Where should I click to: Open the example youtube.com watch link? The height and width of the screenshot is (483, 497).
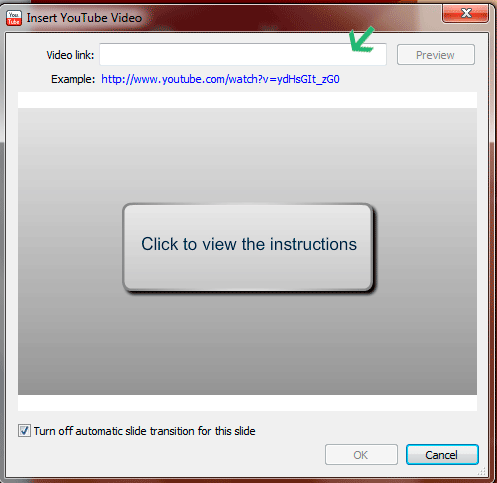click(x=220, y=79)
